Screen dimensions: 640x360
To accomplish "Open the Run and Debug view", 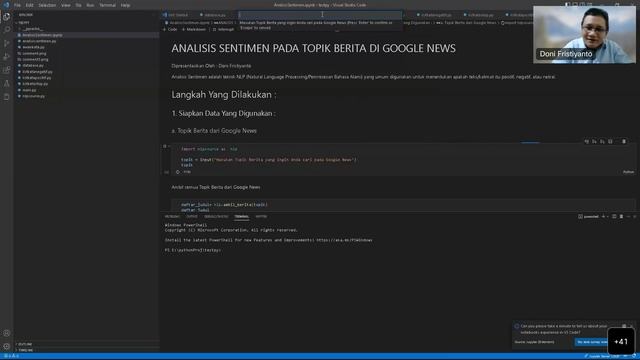I will (7, 57).
